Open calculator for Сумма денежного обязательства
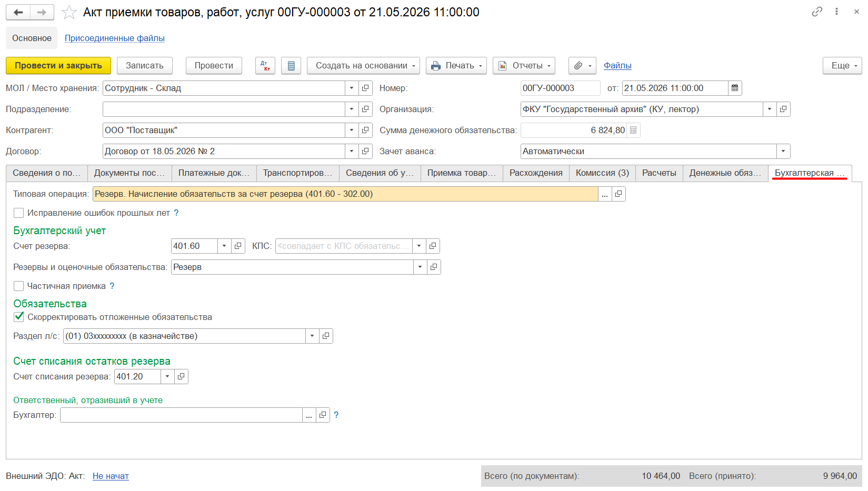Screen dimensions: 868x491 coord(633,131)
